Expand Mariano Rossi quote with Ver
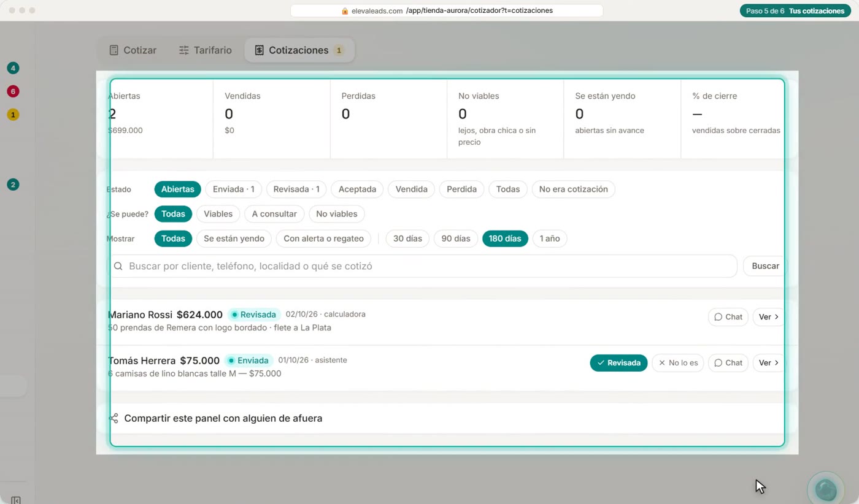Viewport: 859px width, 504px height. 768,317
